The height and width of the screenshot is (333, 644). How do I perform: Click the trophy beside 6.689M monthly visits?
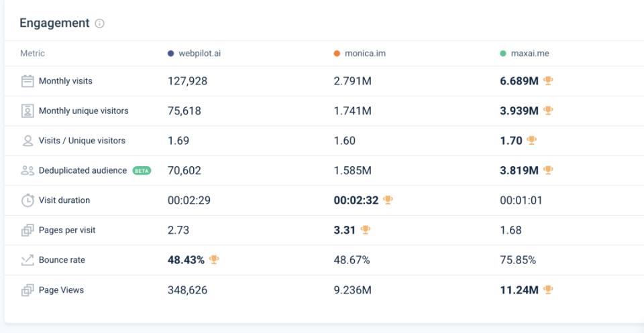coord(548,81)
